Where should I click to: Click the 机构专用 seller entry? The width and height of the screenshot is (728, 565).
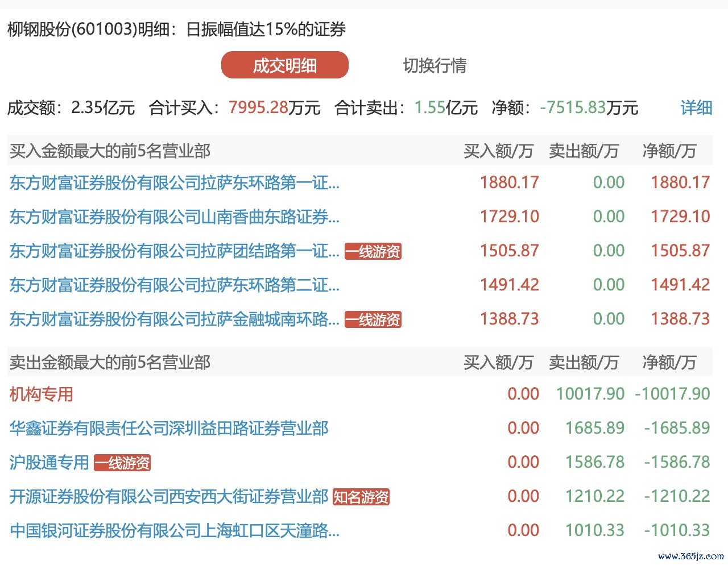click(x=42, y=394)
